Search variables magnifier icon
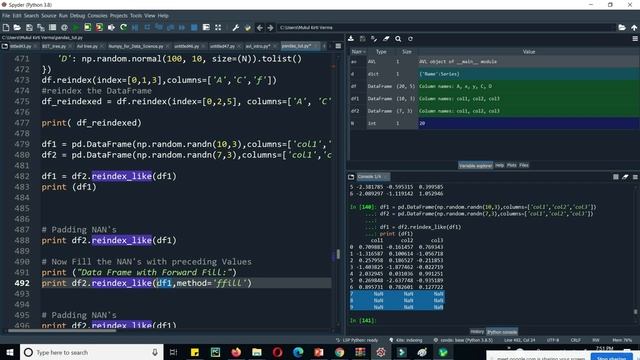The width and height of the screenshot is (640, 360). (398, 39)
